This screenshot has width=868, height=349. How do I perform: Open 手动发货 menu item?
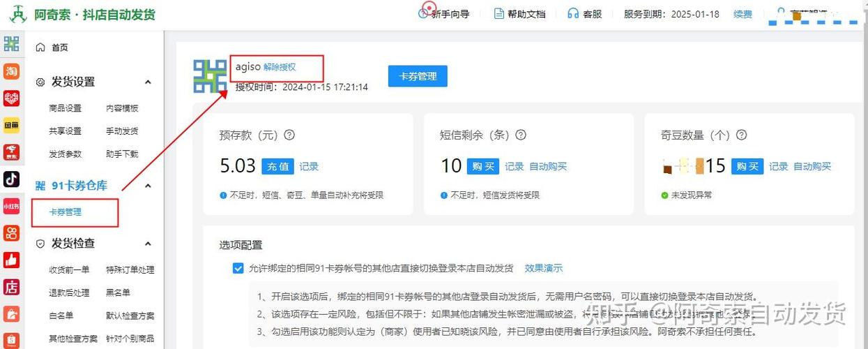pos(122,131)
